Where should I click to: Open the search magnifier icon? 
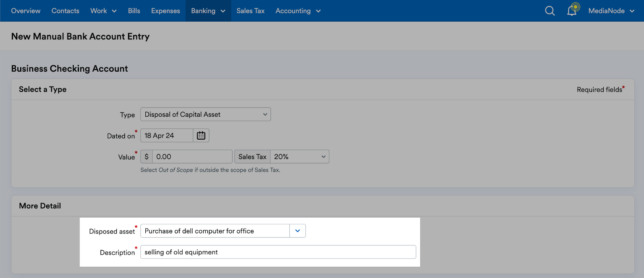tap(550, 11)
